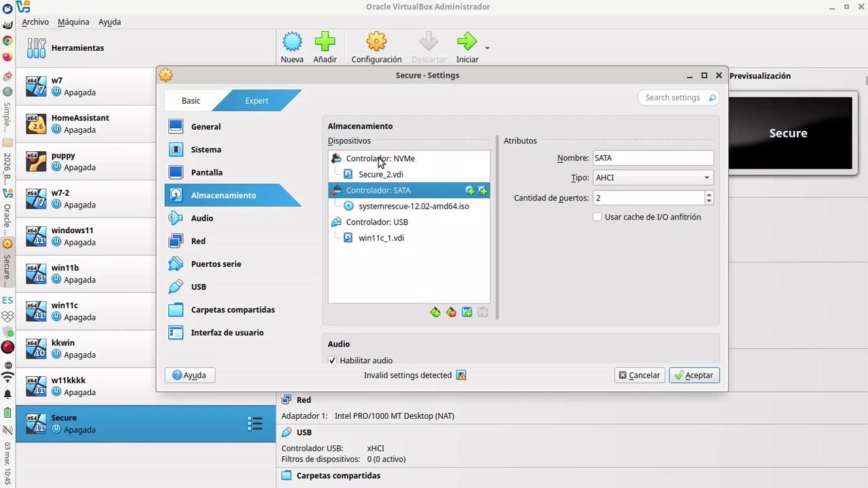Click the Ayuda help button
Viewport: 868px width, 488px height.
point(190,375)
